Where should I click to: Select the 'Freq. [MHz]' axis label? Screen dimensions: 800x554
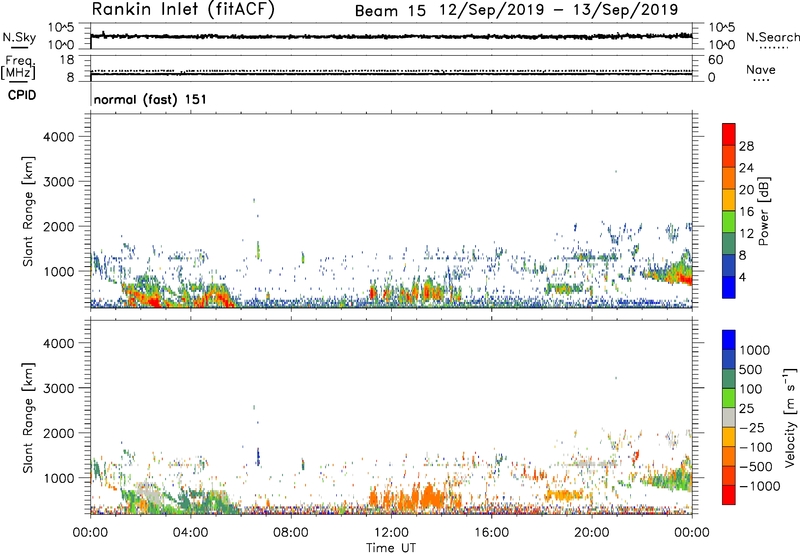(18, 68)
